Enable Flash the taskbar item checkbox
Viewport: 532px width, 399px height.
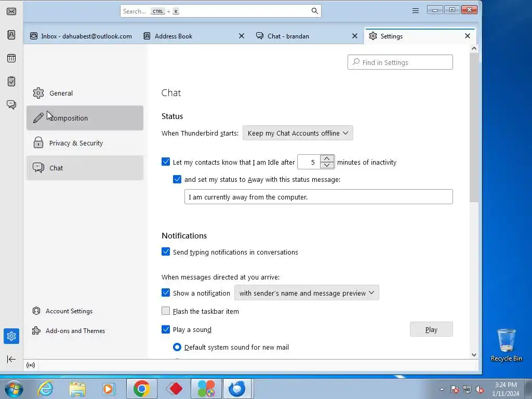[x=166, y=311]
